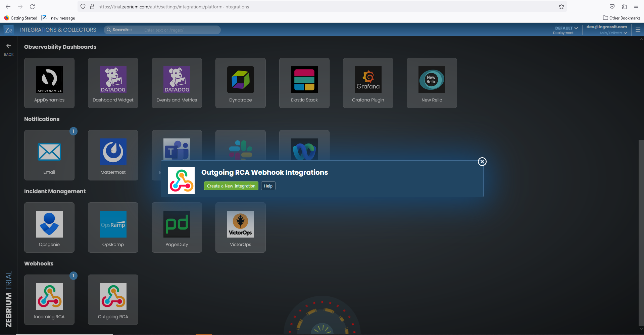This screenshot has width=644, height=335.
Task: Open the Grafana Plugin tile
Action: click(x=368, y=83)
